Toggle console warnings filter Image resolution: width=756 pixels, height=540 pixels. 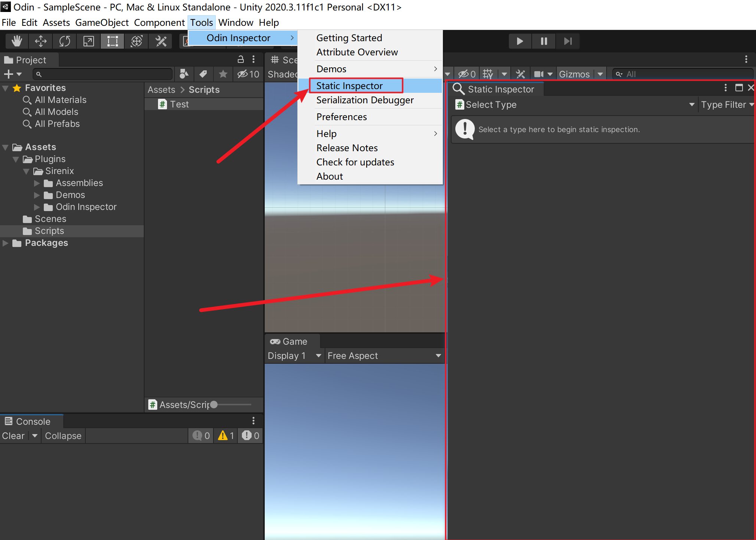tap(226, 436)
